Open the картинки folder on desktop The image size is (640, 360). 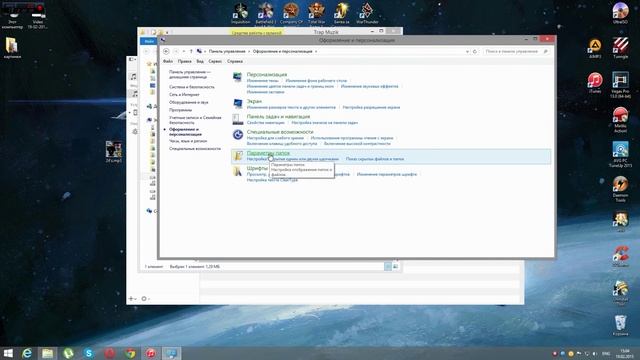click(12, 48)
